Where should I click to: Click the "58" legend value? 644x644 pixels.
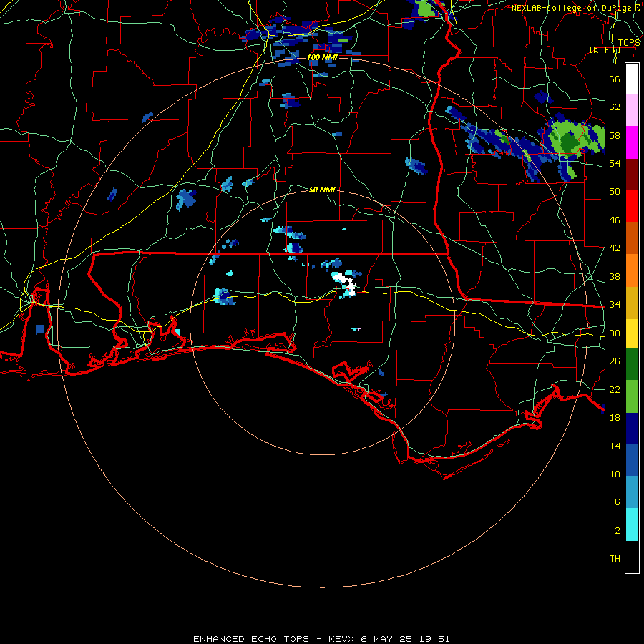(x=615, y=135)
